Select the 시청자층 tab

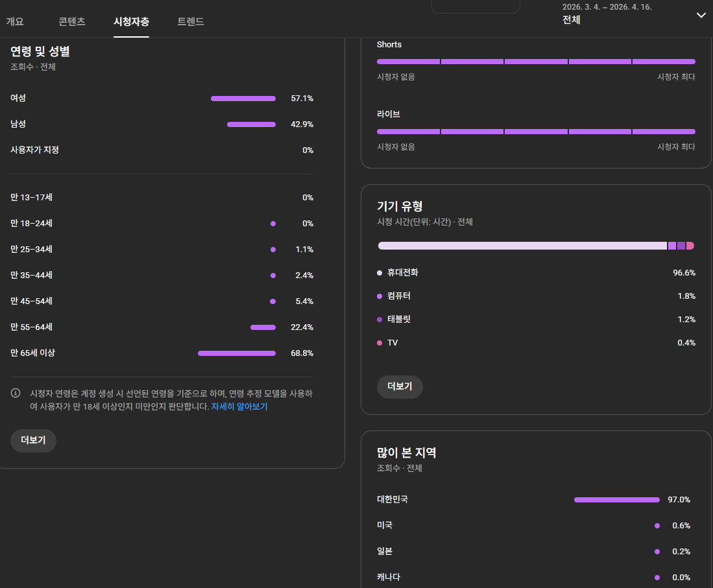pyautogui.click(x=131, y=21)
